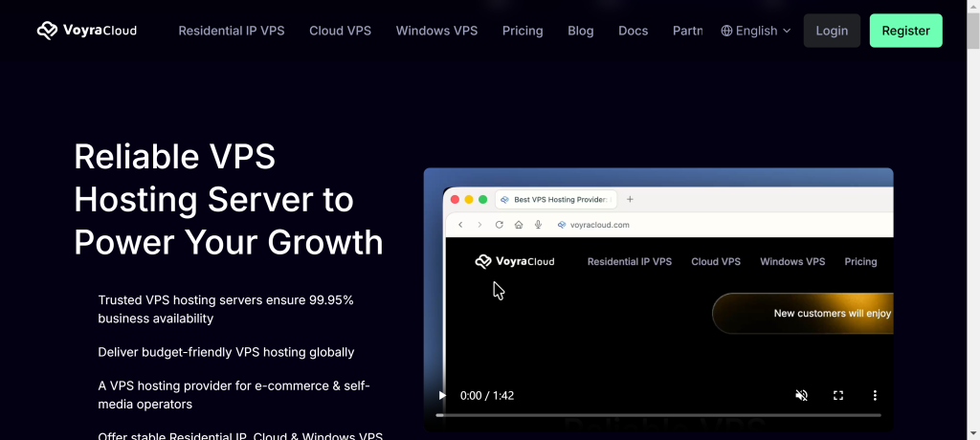980x440 pixels.
Task: Play the promo video
Action: pos(442,395)
